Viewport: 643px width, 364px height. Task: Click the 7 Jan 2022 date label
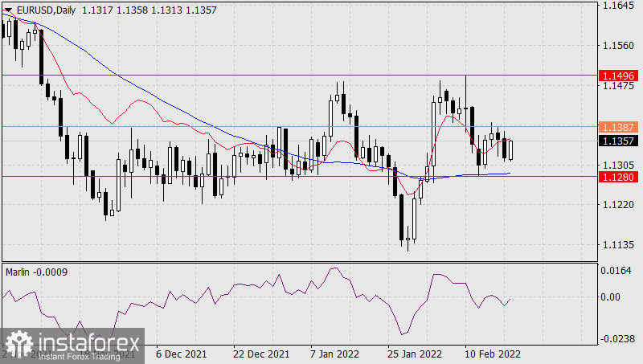333,354
